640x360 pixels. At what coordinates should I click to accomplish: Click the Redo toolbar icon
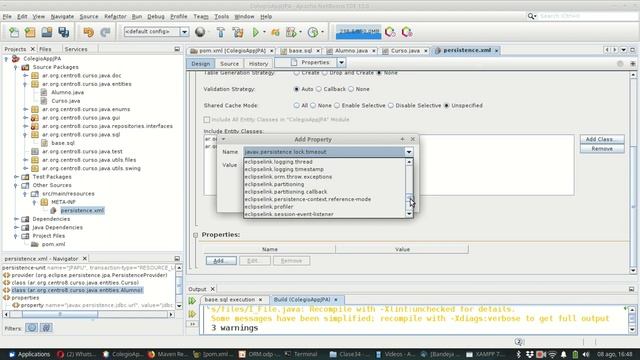pyautogui.click(x=105, y=32)
